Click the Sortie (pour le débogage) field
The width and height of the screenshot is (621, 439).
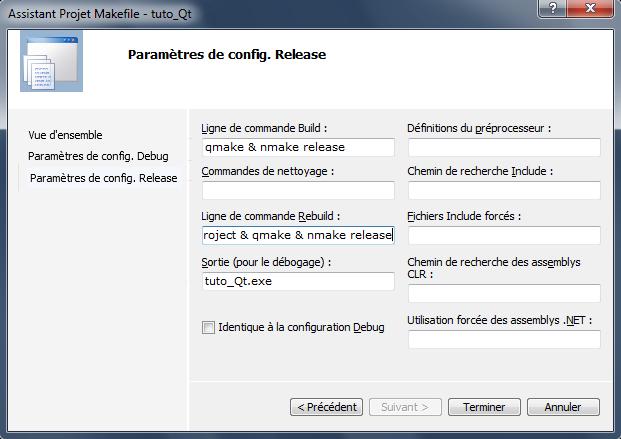click(x=297, y=281)
